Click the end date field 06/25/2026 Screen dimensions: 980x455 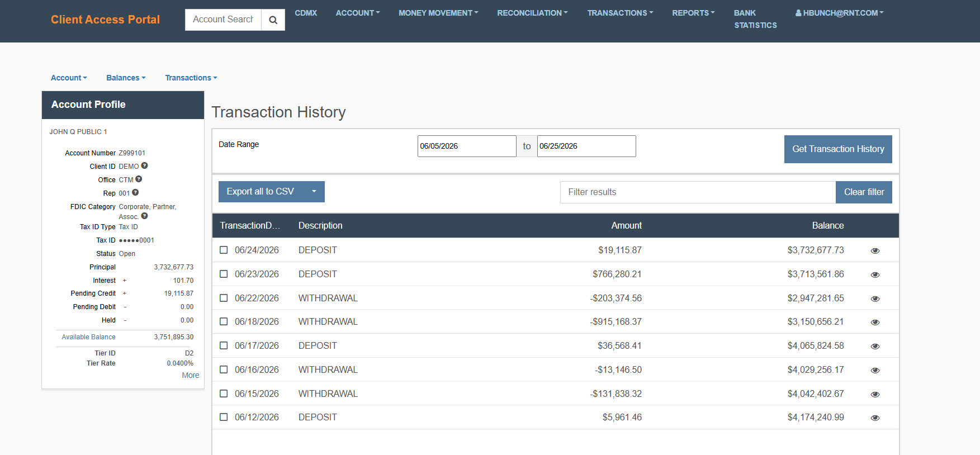586,146
